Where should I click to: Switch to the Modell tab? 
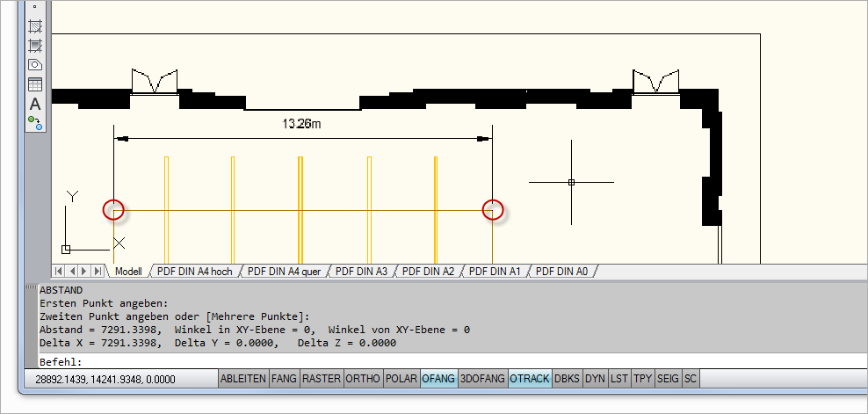(128, 272)
